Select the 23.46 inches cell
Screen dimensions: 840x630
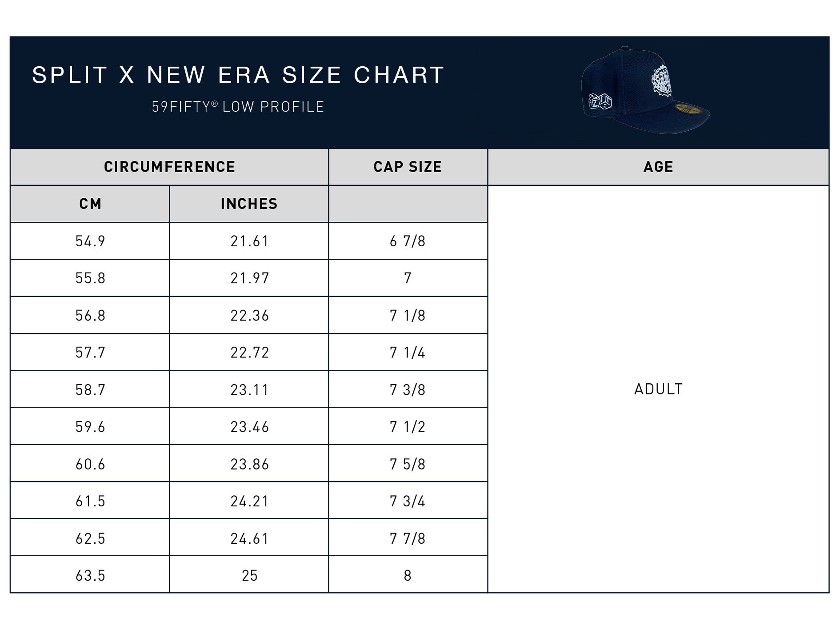point(249,426)
